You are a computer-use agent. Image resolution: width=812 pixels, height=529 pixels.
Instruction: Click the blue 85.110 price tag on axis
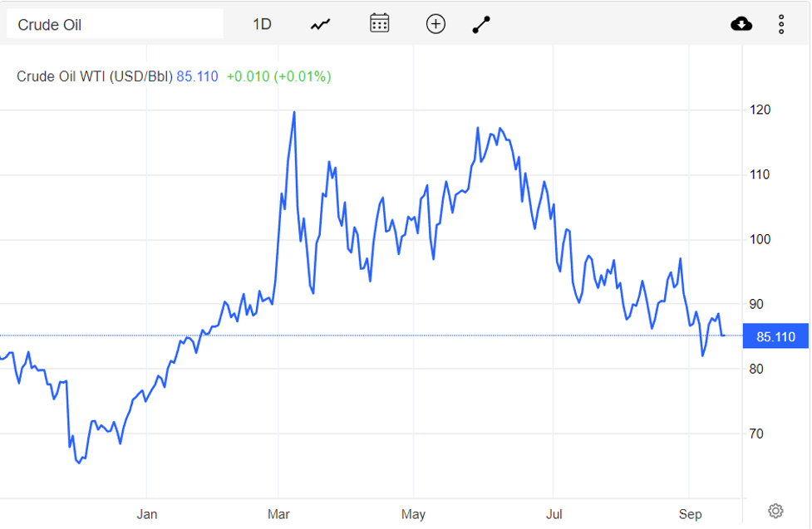click(x=775, y=336)
